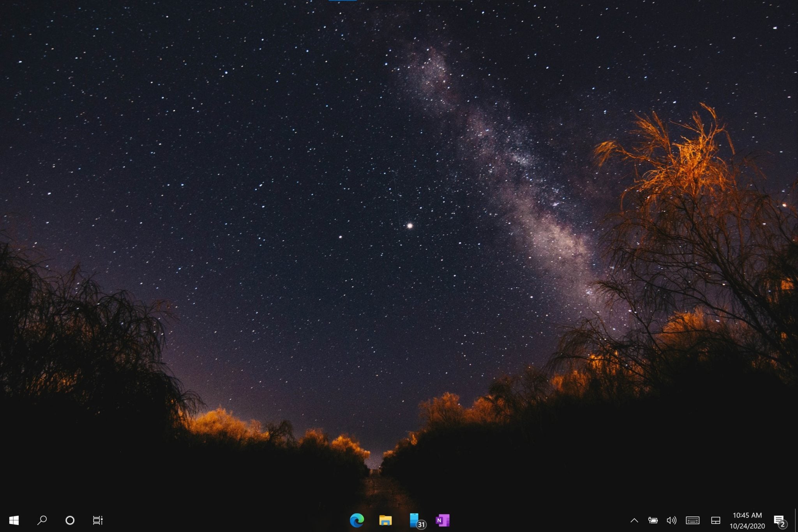Open Task View

[x=99, y=520]
